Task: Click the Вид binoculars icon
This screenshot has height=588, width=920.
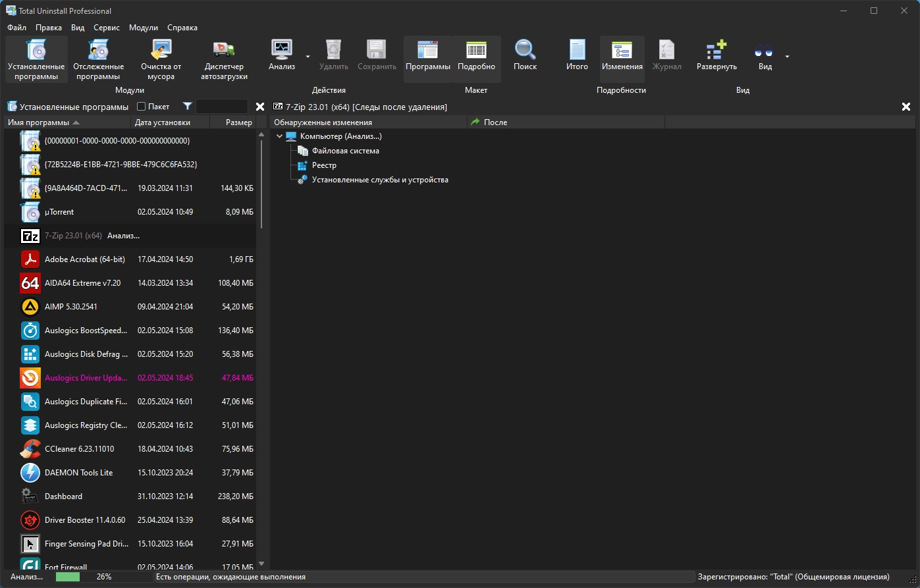Action: pyautogui.click(x=764, y=50)
